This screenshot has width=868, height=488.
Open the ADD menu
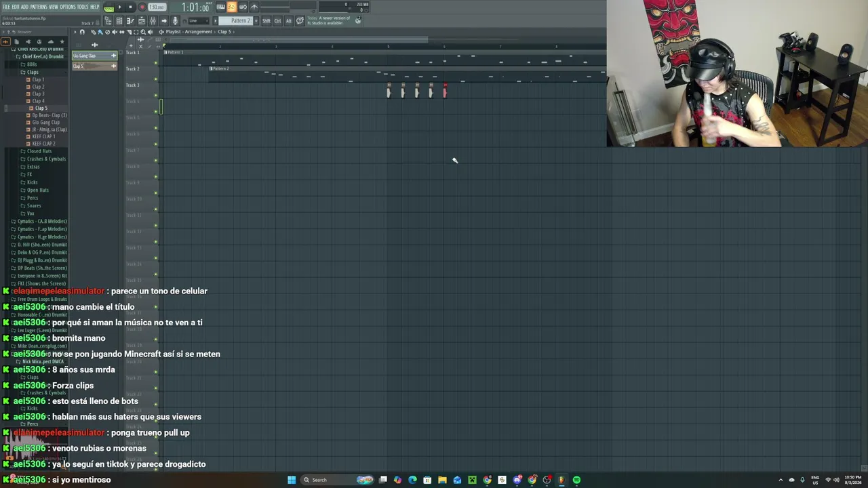[x=25, y=7]
